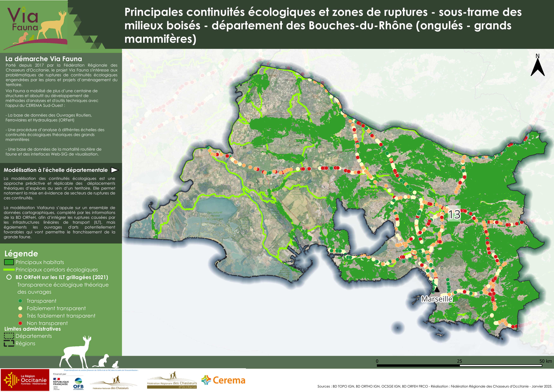This screenshot has height=392, width=554.
Task: Click the OFB logo
Action: click(78, 384)
